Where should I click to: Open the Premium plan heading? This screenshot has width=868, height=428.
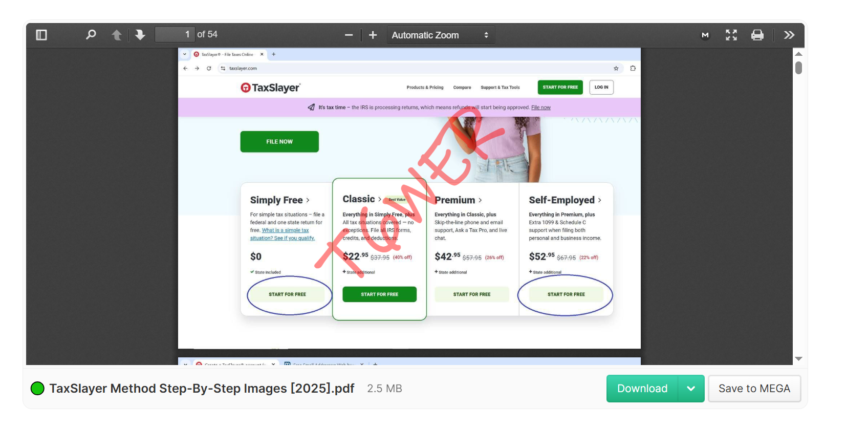click(x=459, y=200)
